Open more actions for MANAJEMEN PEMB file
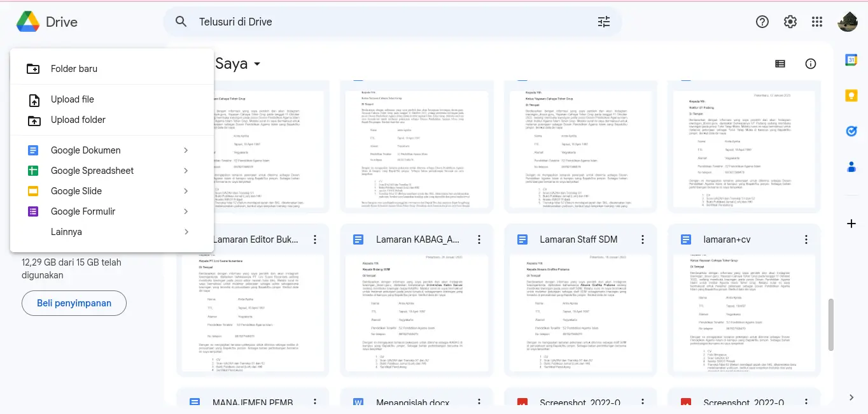Screen dimensions: 868x414 tap(315, 403)
